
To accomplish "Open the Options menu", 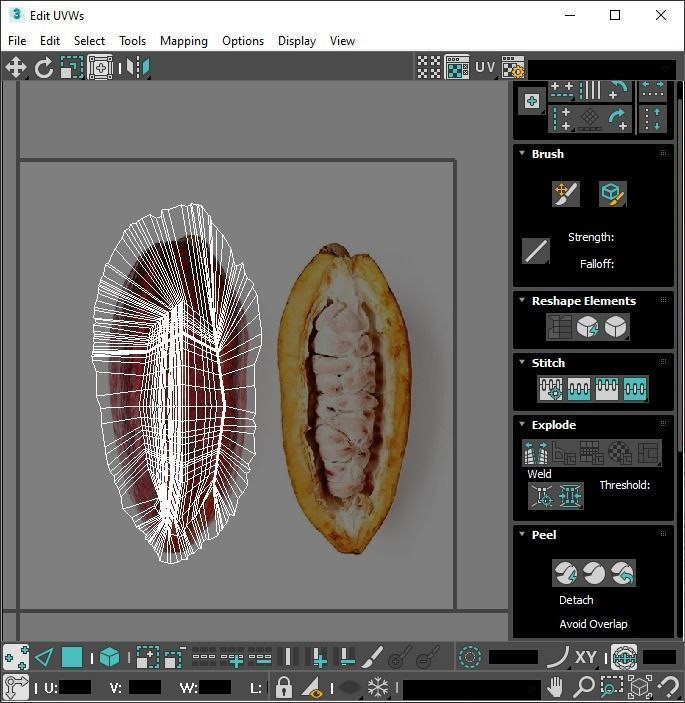I will click(243, 41).
